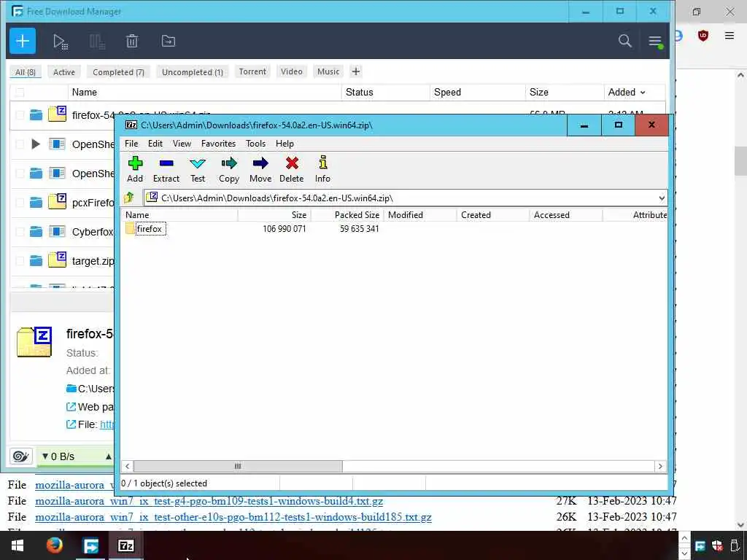This screenshot has height=560, width=747.
Task: Open the Firefox browser hamburger menu
Action: 729,36
